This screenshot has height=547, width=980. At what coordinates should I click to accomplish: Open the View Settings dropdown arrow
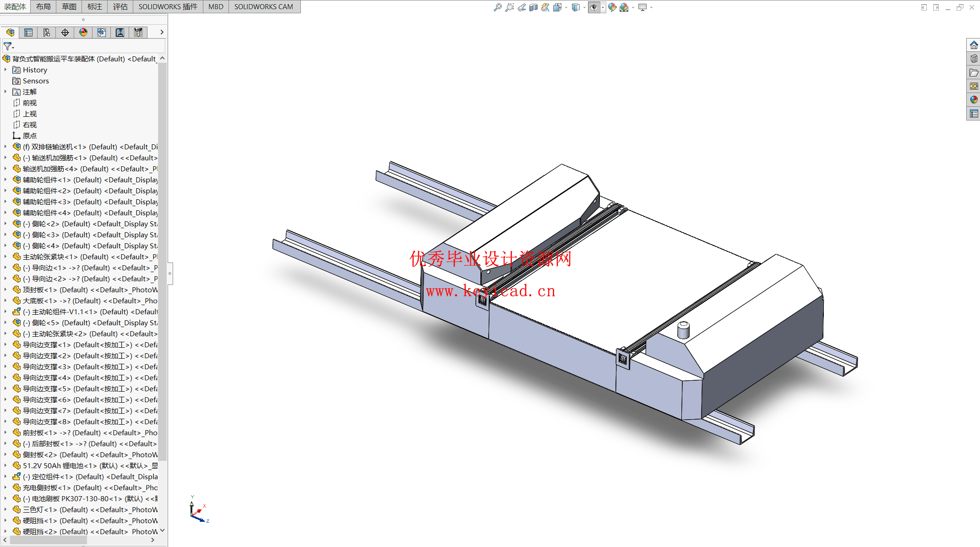point(651,7)
